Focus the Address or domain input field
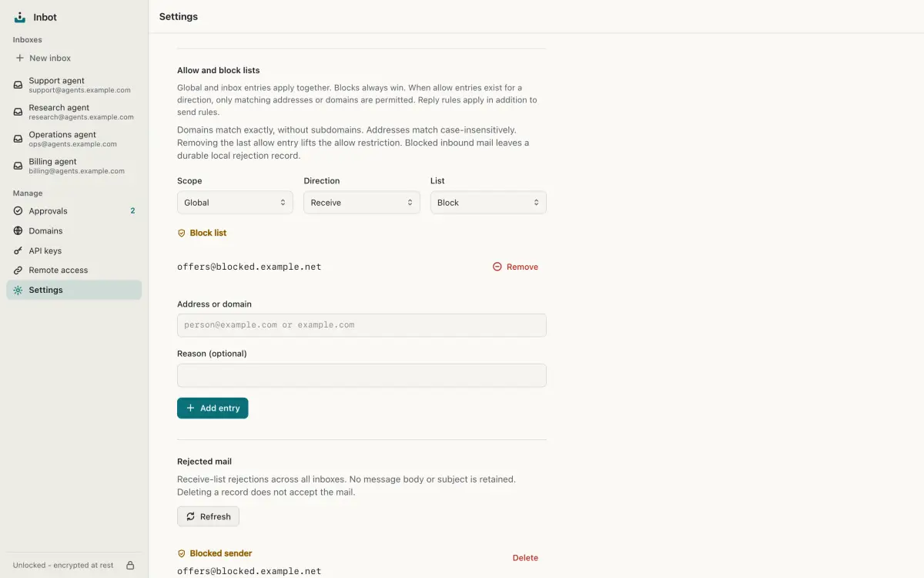 pyautogui.click(x=362, y=325)
